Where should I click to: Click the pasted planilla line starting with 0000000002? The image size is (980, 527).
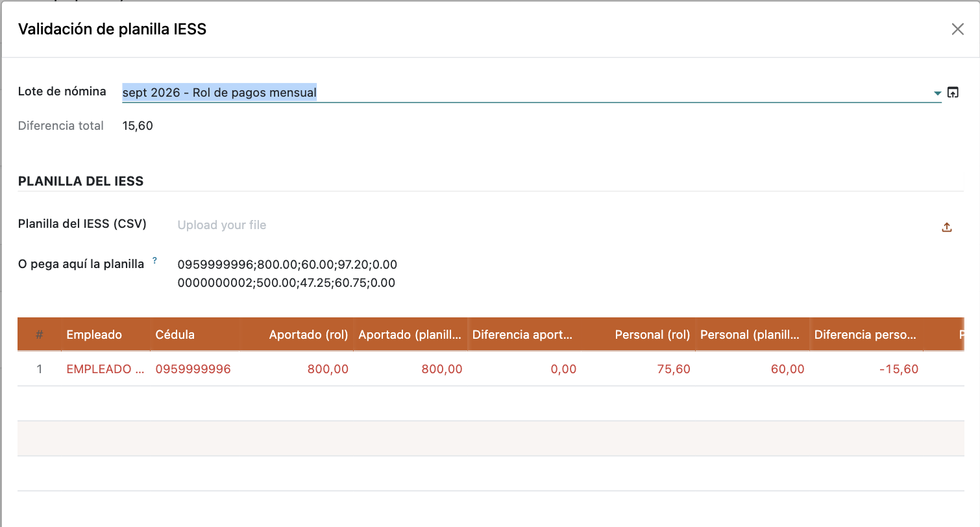pyautogui.click(x=286, y=283)
